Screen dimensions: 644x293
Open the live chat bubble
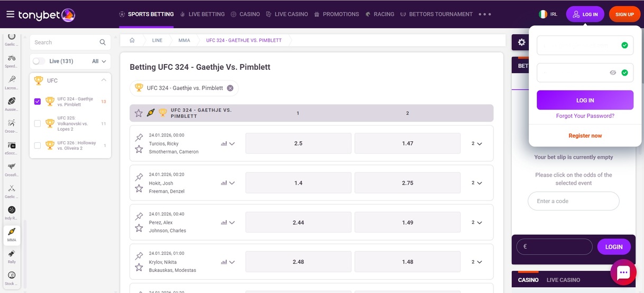pyautogui.click(x=623, y=272)
